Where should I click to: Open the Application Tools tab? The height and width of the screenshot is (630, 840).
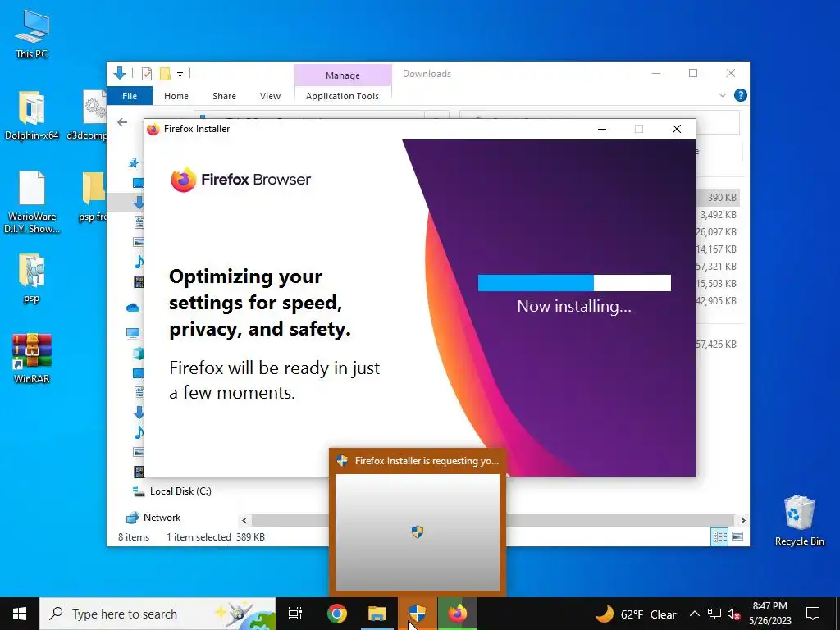(x=342, y=96)
